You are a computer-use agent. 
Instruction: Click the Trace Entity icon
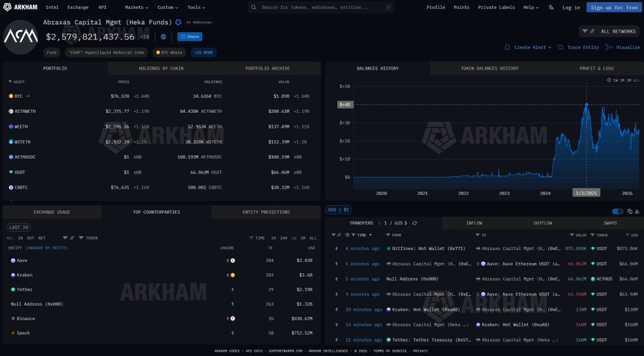(560, 47)
